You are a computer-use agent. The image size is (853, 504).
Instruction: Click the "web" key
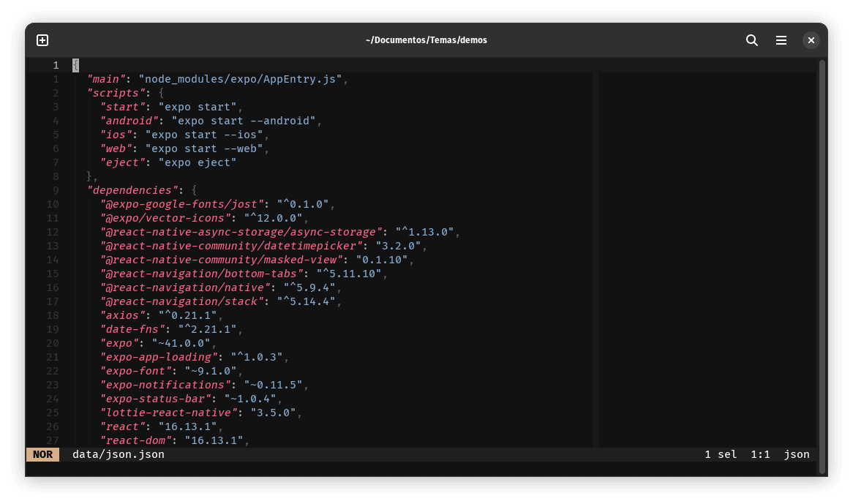pos(116,148)
